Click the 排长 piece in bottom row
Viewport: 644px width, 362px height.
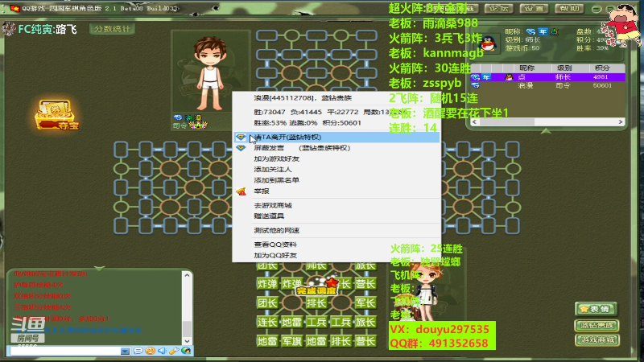[341, 341]
